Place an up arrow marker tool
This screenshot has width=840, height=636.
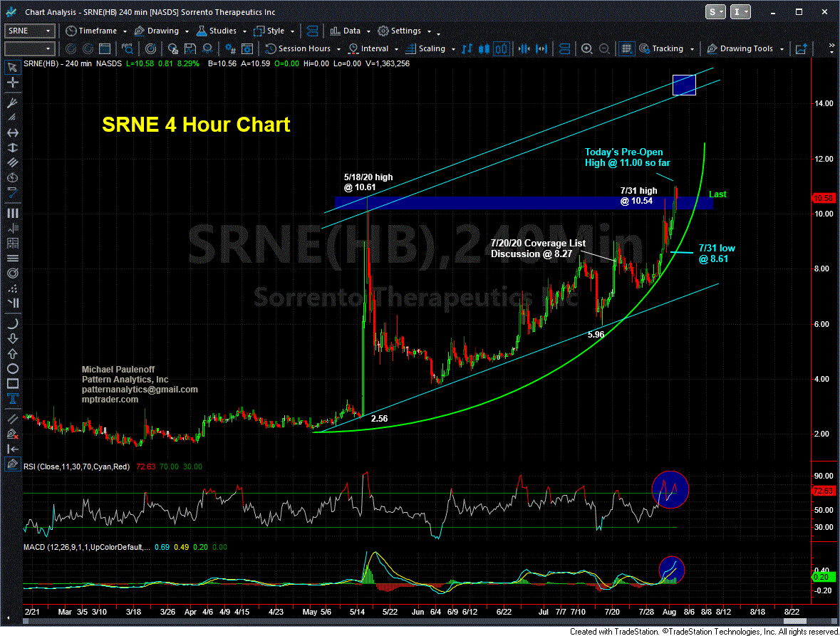[x=12, y=353]
